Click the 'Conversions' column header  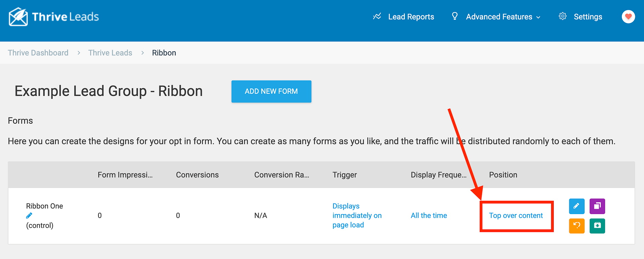click(x=197, y=175)
